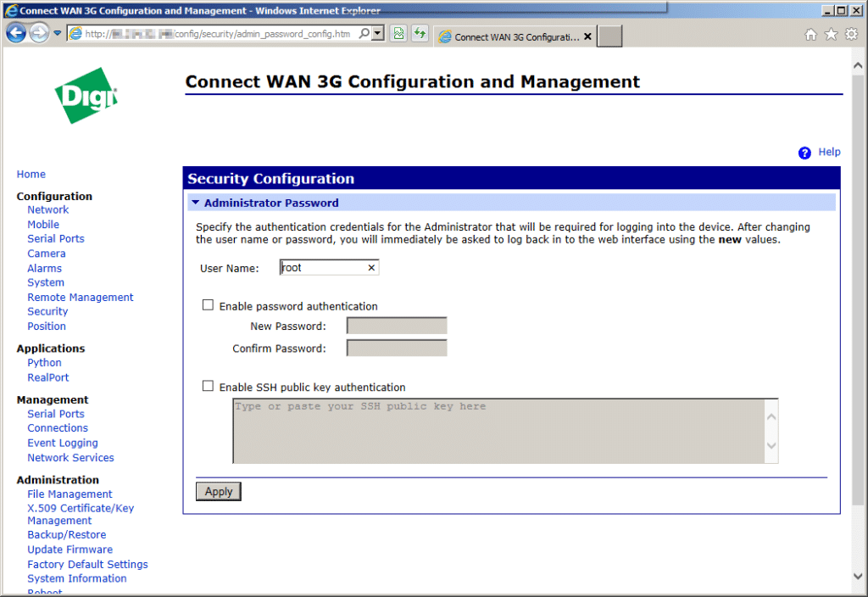Open the Python applications link
This screenshot has height=597, width=868.
click(44, 363)
